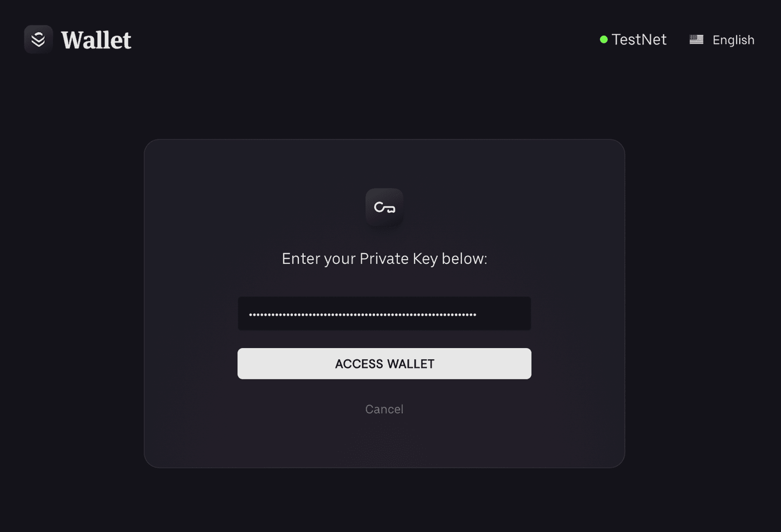Click the Cancel link
Image resolution: width=781 pixels, height=532 pixels.
pyautogui.click(x=384, y=409)
